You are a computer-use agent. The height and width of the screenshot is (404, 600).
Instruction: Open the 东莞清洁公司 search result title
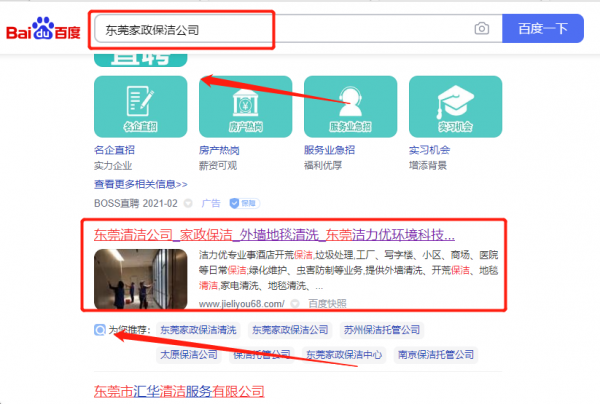point(274,236)
